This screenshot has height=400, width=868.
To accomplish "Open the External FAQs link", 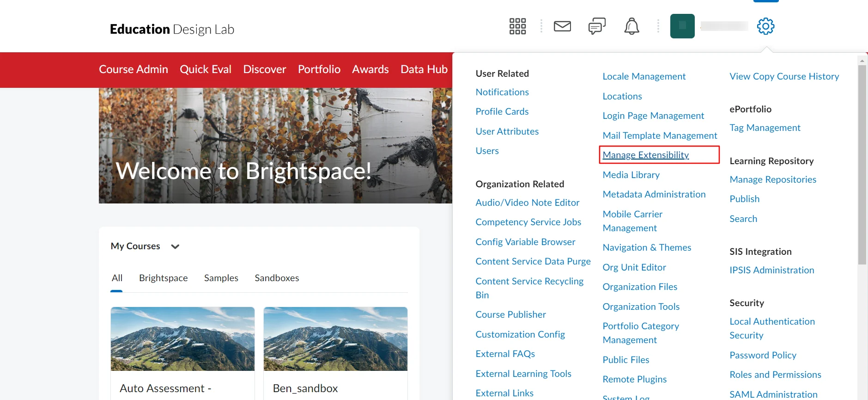I will click(505, 354).
